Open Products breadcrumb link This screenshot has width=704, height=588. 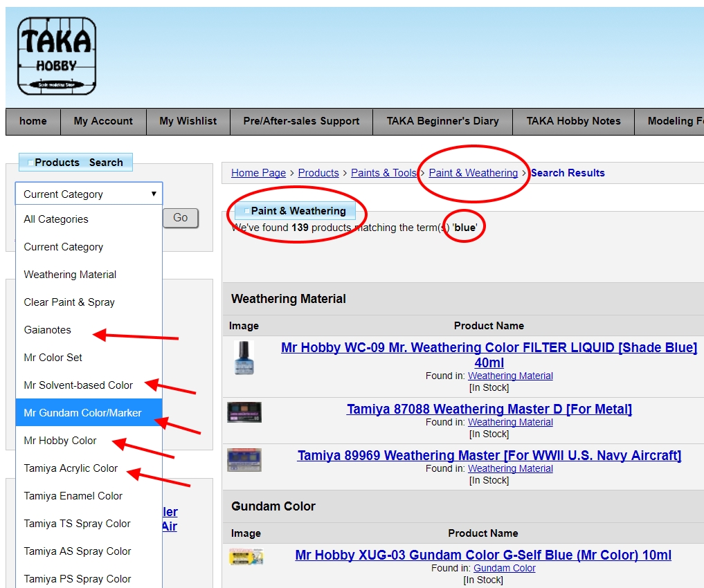tap(318, 173)
